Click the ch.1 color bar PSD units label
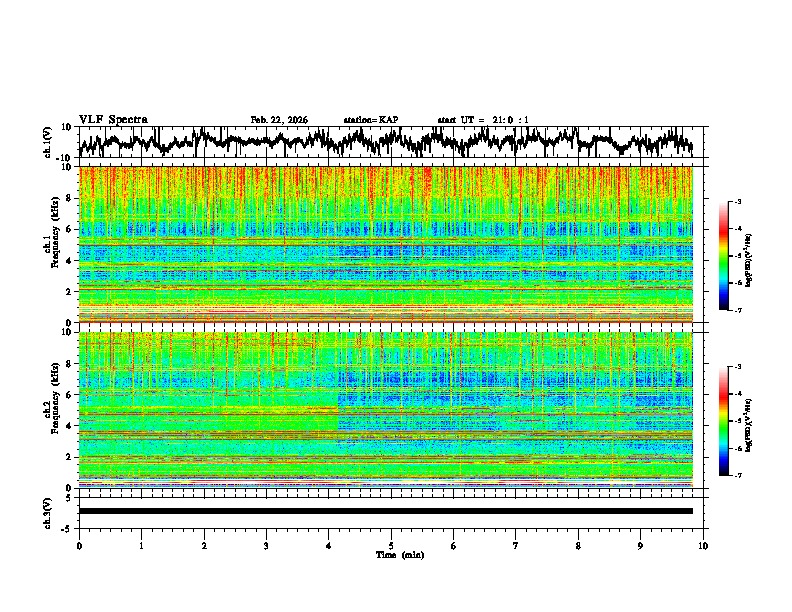The height and width of the screenshot is (612, 792). [749, 261]
